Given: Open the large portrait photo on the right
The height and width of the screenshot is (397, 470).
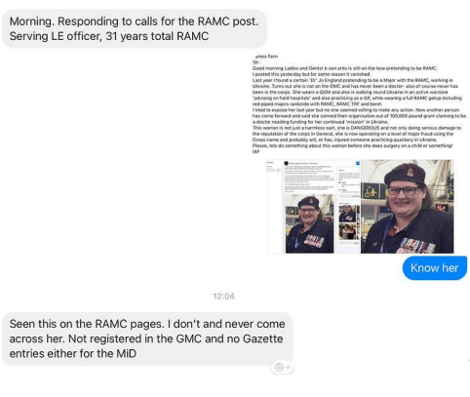Looking at the screenshot, I should (x=407, y=206).
